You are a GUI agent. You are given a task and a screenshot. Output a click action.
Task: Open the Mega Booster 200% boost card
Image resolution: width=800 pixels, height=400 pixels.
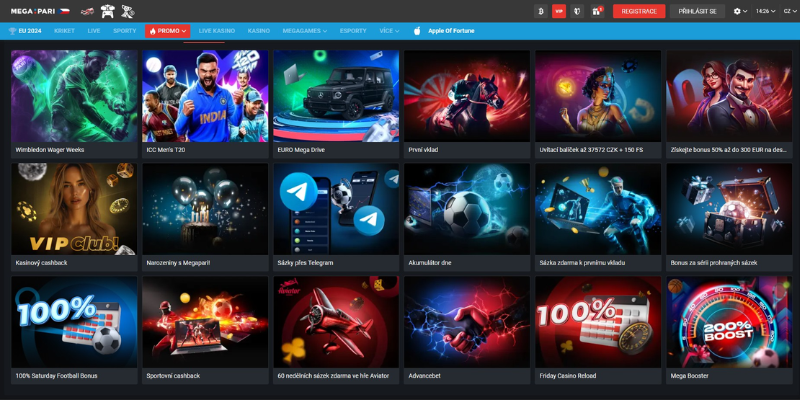(729, 330)
